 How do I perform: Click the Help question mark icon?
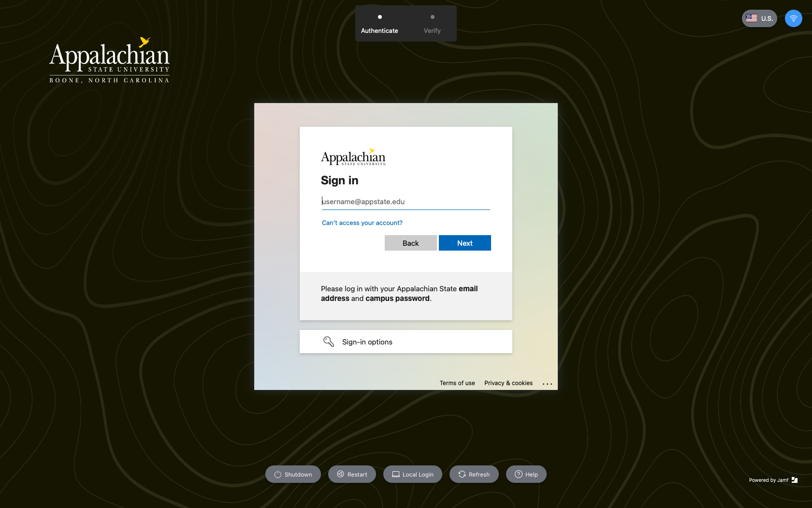coord(519,474)
